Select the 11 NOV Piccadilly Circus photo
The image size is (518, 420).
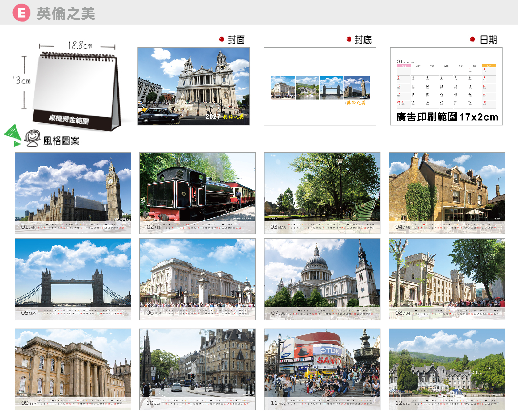click(322, 369)
